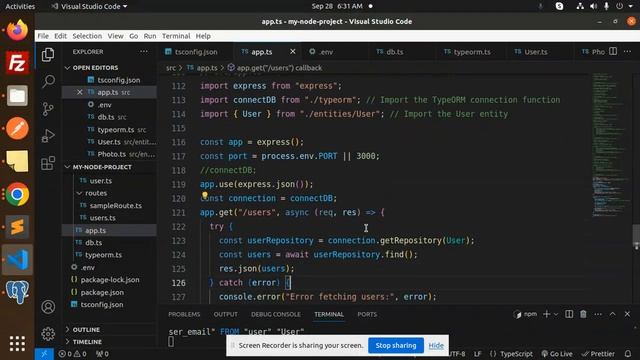Open the Manage gear in the activity bar
The width and height of the screenshot is (640, 360).
click(48, 334)
